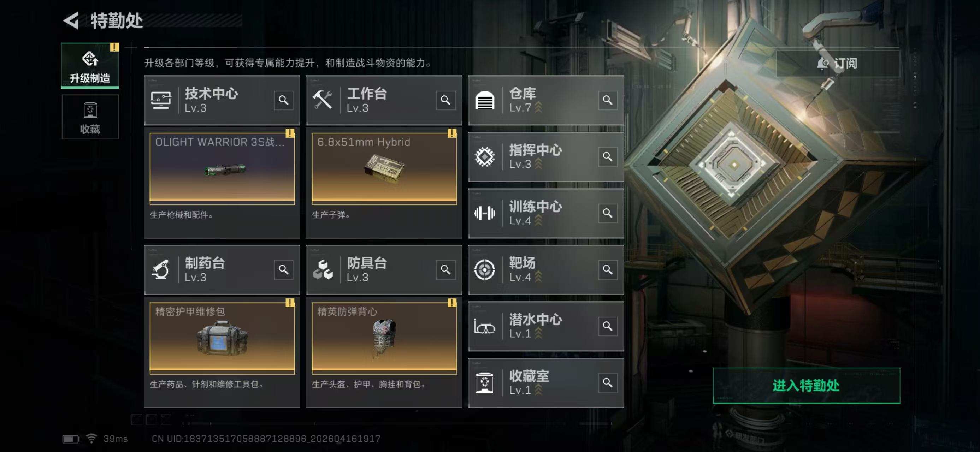Inspect 指挥中心 via its magnifier icon
The width and height of the screenshot is (980, 452).
pos(608,157)
